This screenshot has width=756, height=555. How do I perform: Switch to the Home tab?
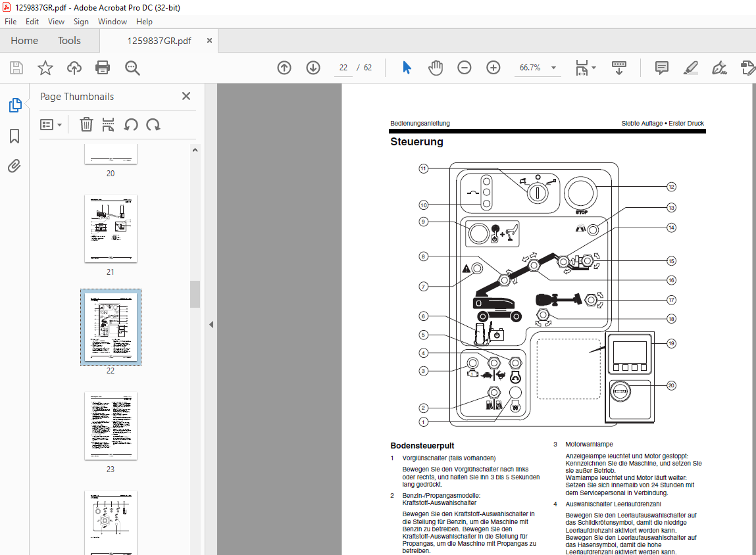point(24,41)
